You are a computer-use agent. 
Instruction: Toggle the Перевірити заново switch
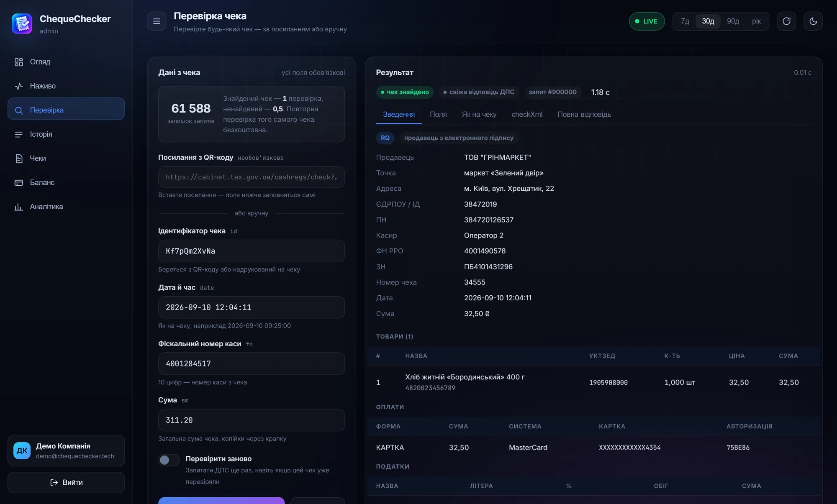tap(169, 460)
